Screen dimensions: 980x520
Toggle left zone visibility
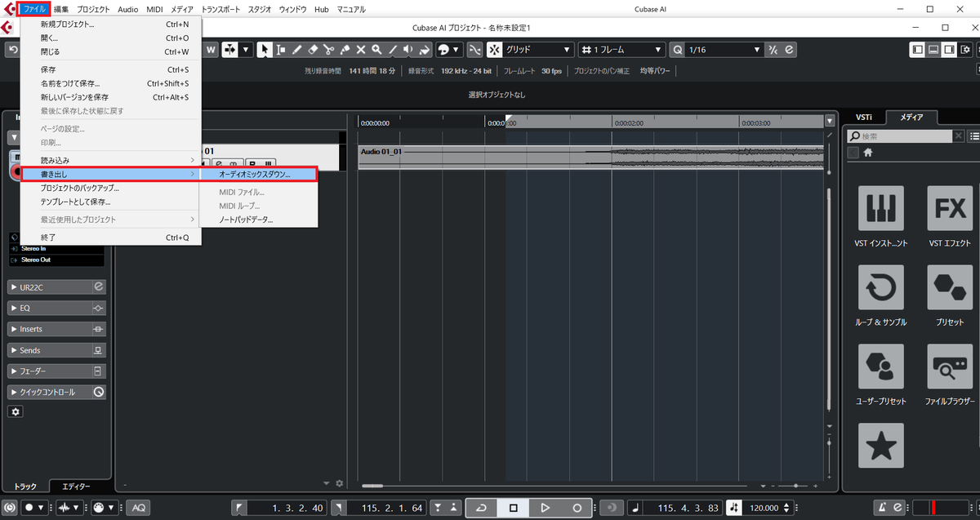[x=918, y=50]
